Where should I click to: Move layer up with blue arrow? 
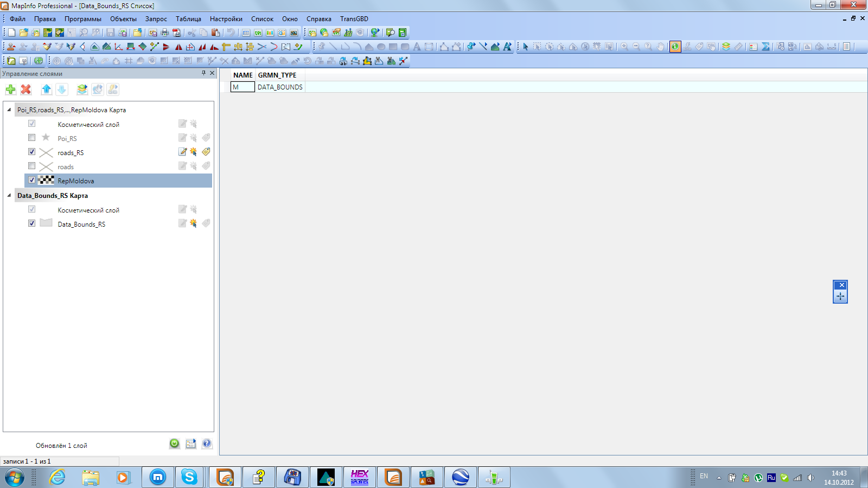(46, 89)
